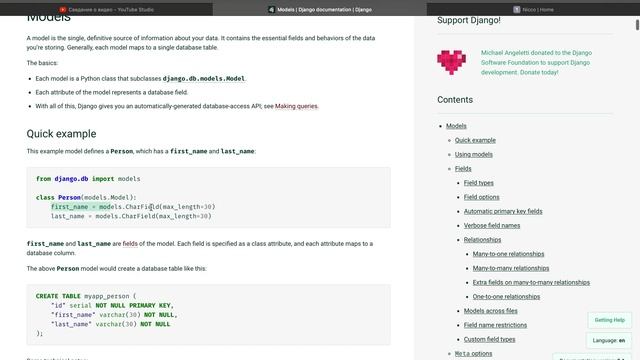This screenshot has height=360, width=640.
Task: Click 'The basics:' text
Action: 42,63
